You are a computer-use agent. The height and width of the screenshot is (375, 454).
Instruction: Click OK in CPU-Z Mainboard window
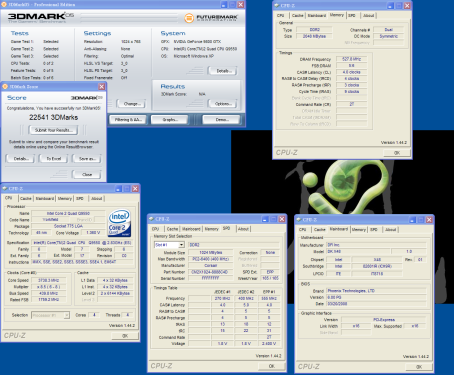pos(419,367)
